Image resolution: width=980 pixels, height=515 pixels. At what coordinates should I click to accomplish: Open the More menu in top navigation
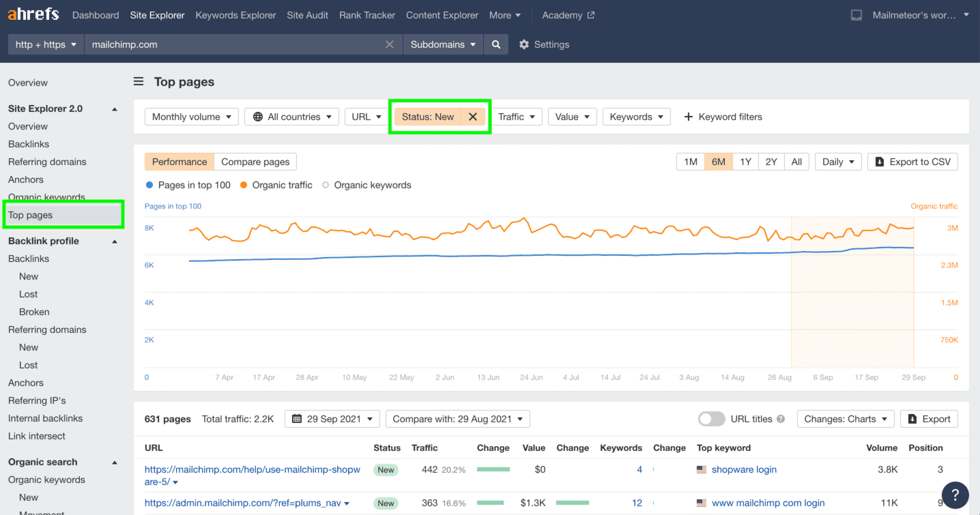click(x=505, y=15)
